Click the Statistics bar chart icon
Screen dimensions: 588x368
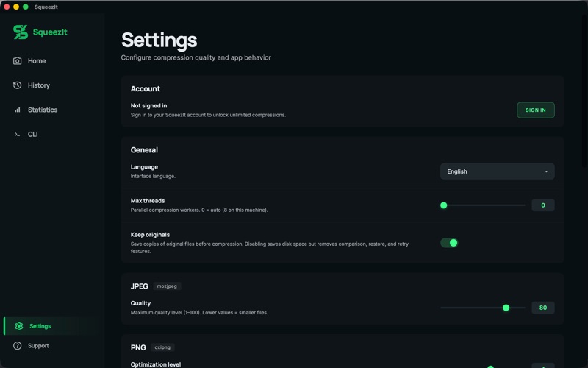click(17, 110)
